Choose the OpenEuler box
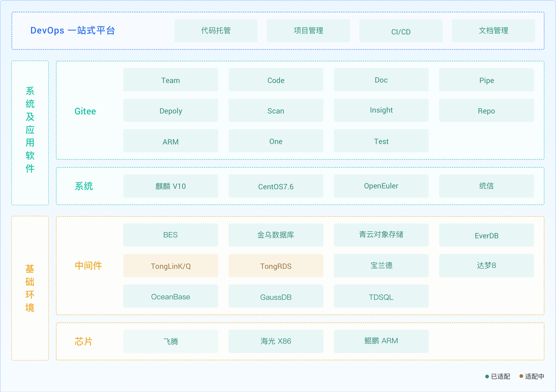This screenshot has width=556, height=392. pos(381,186)
